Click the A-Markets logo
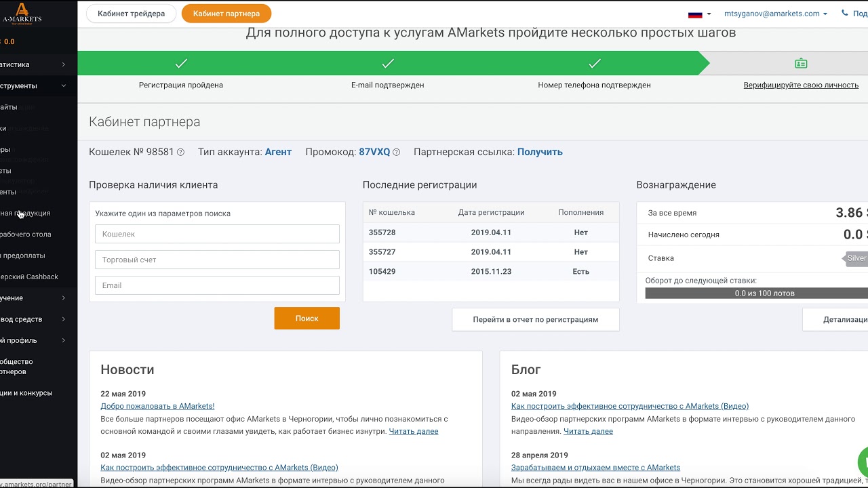The width and height of the screenshot is (868, 488). [x=22, y=13]
